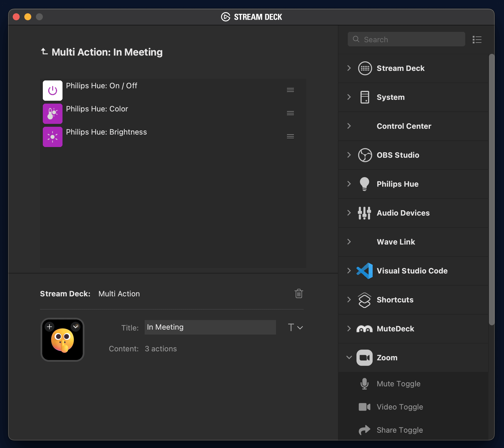Image resolution: width=504 pixels, height=448 pixels.
Task: Minimize the Stream Deck window
Action: [x=28, y=17]
